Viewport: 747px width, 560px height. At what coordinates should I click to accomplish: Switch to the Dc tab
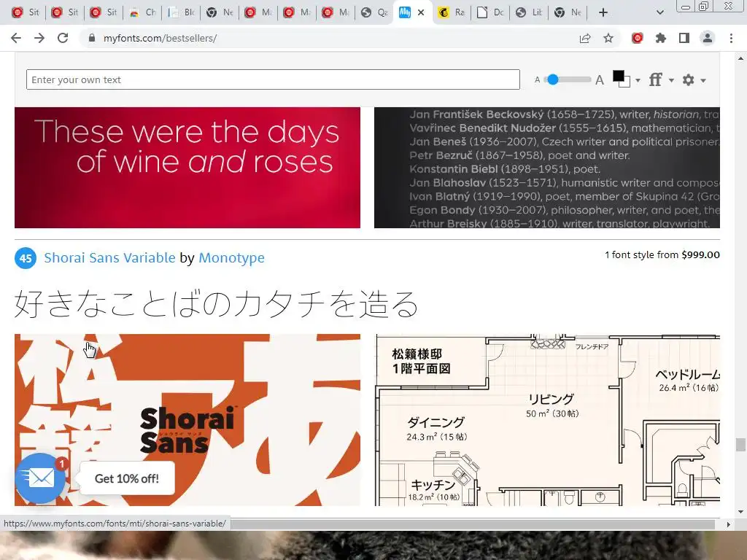tap(491, 12)
